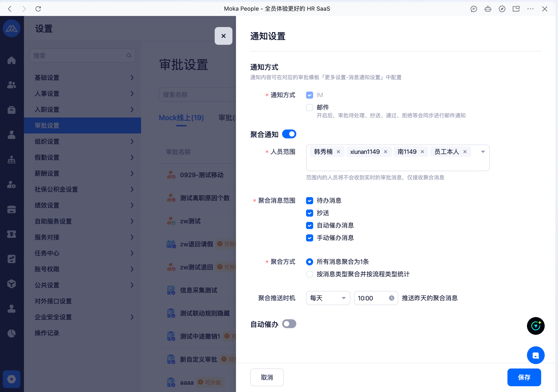Toggle the IM notification checkbox
Screen dimensions: 558x392
point(309,95)
